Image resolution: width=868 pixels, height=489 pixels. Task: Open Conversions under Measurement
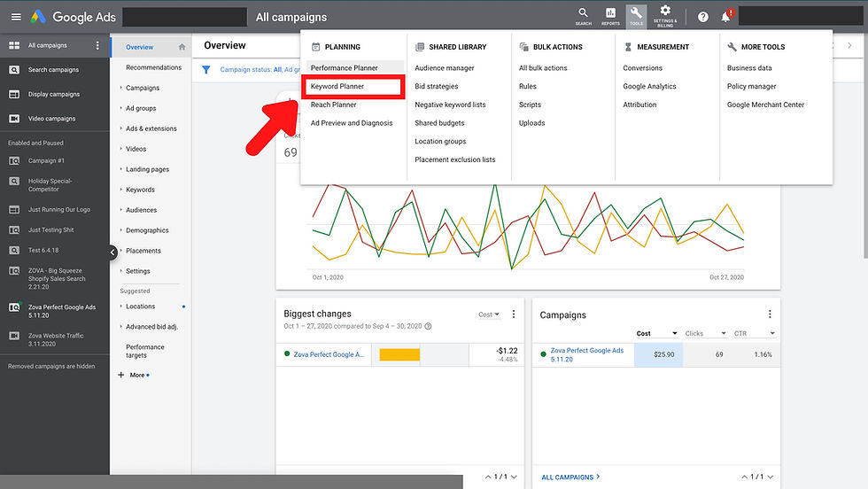pyautogui.click(x=642, y=68)
